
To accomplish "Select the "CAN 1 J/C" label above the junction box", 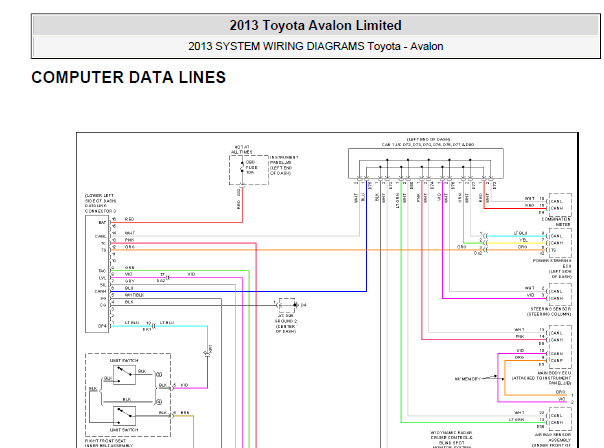I will click(x=428, y=142).
